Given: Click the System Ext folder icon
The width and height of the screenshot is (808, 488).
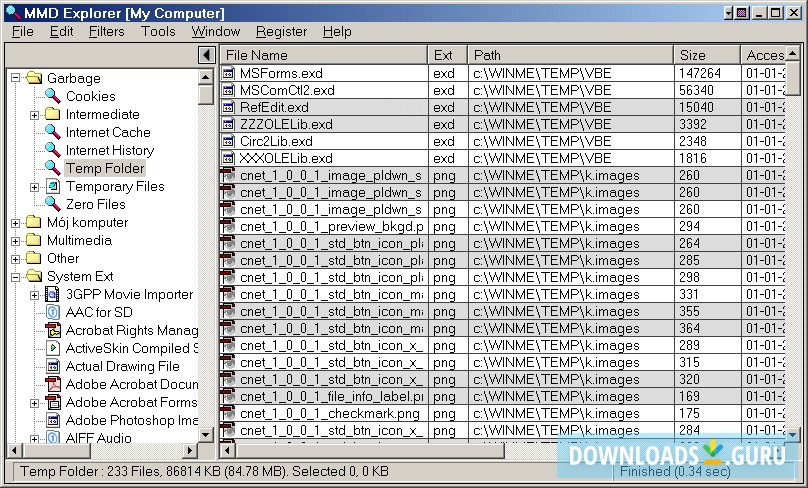Looking at the screenshot, I should point(34,276).
